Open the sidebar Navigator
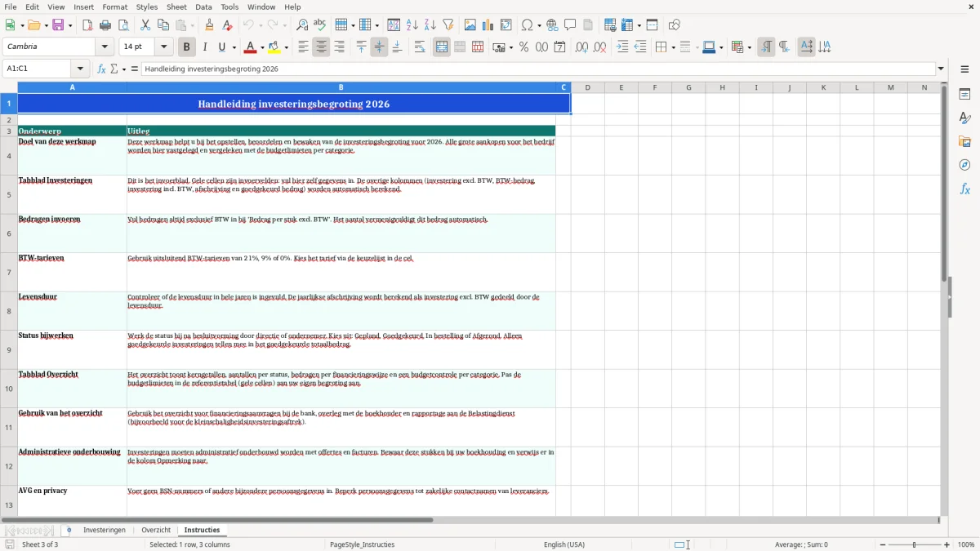The image size is (980, 551). tap(964, 166)
